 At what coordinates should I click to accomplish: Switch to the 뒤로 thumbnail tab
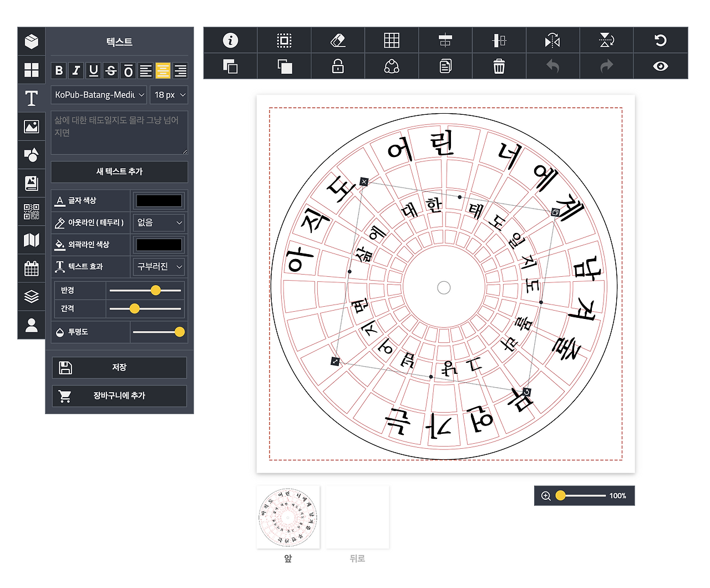(x=357, y=517)
